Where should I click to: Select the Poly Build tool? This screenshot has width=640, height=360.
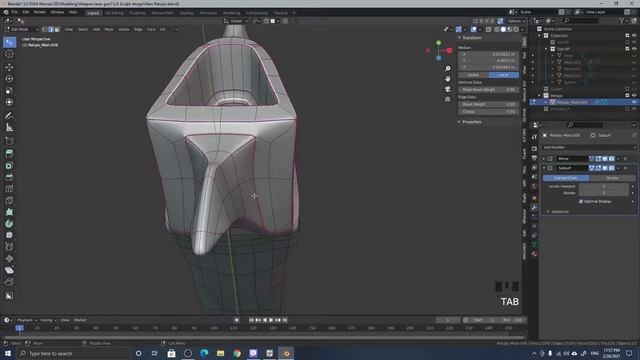click(9, 212)
